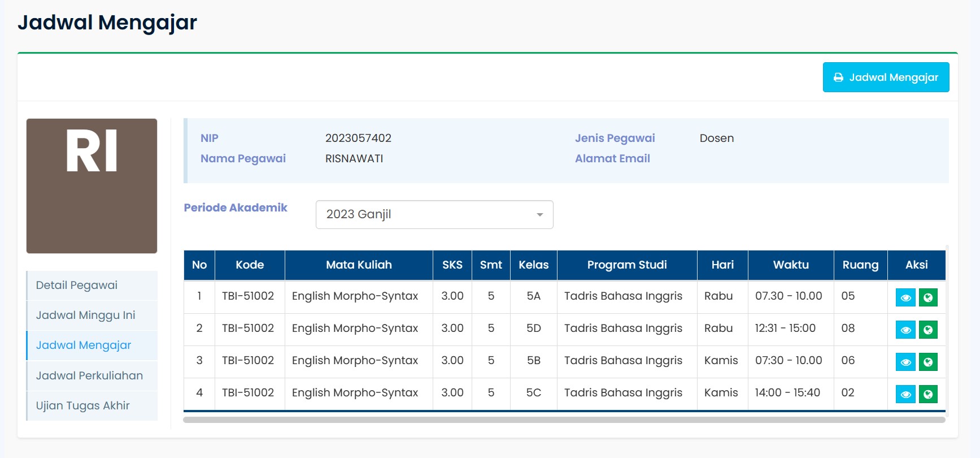
Task: Click green globe icon for class 5A
Action: tap(928, 297)
